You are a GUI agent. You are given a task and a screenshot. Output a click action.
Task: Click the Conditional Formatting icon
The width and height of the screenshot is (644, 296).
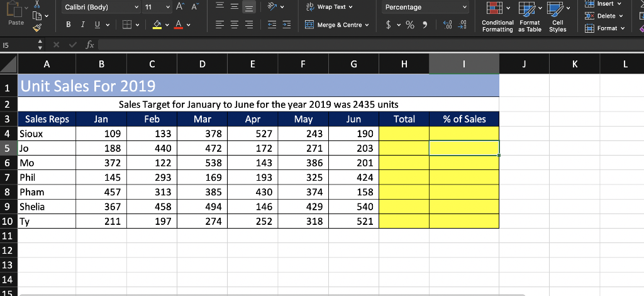tap(494, 9)
